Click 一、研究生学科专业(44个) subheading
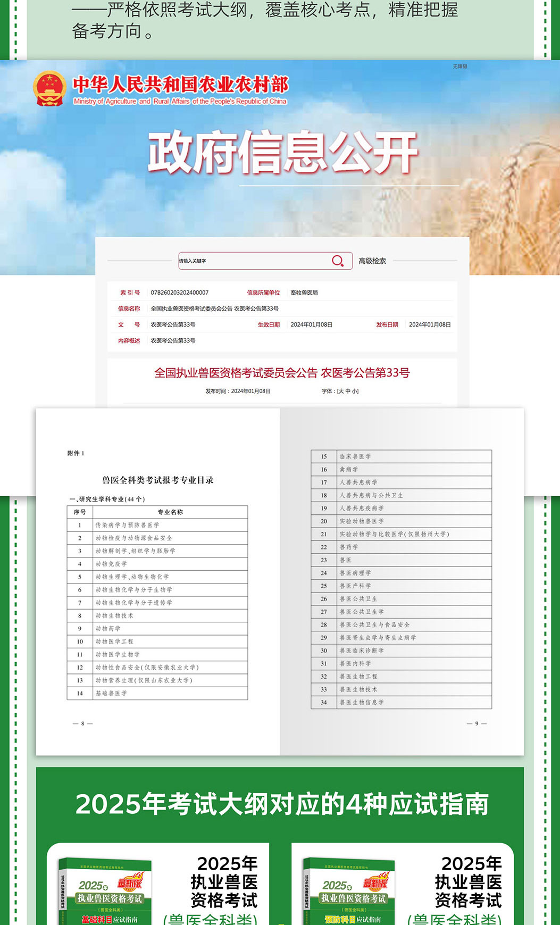This screenshot has width=560, height=925. click(x=107, y=499)
